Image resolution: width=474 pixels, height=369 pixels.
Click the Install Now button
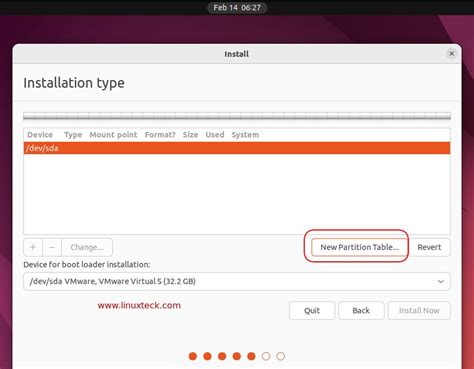[419, 311]
